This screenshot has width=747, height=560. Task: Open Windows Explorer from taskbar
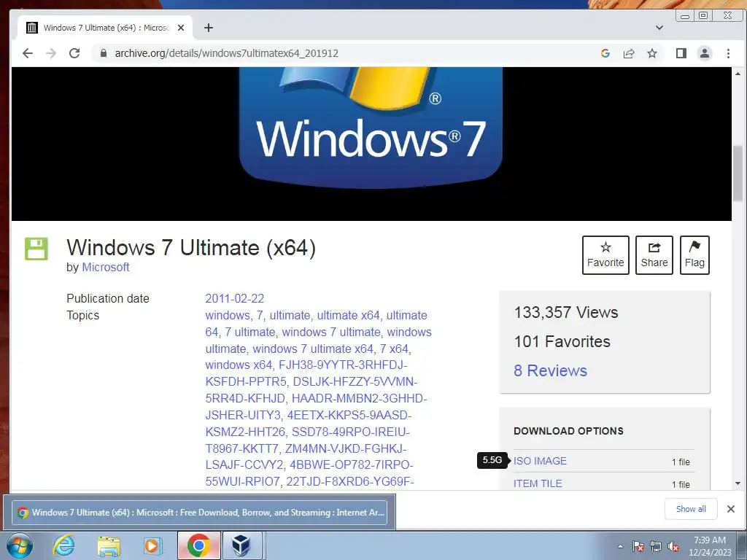click(109, 545)
